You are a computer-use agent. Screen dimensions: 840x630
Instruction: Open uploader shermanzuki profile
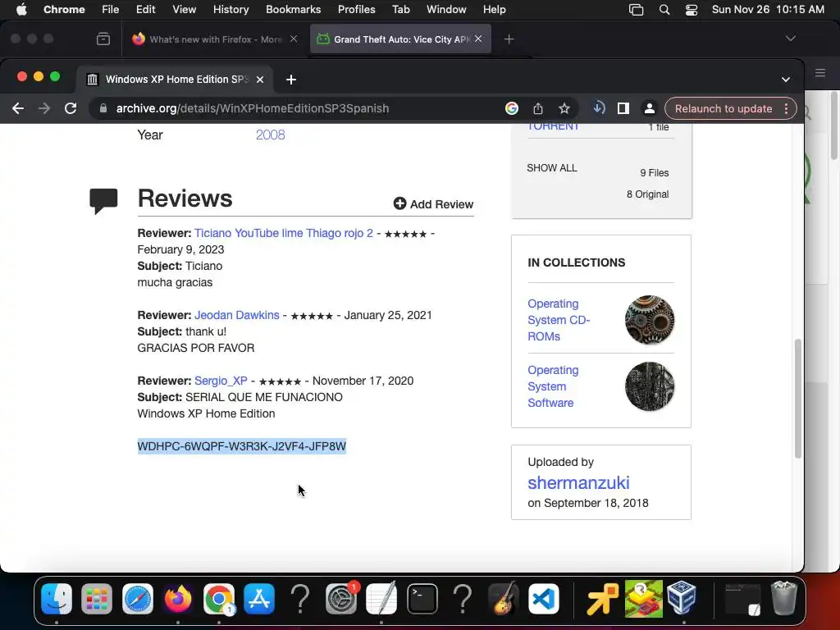pos(578,482)
